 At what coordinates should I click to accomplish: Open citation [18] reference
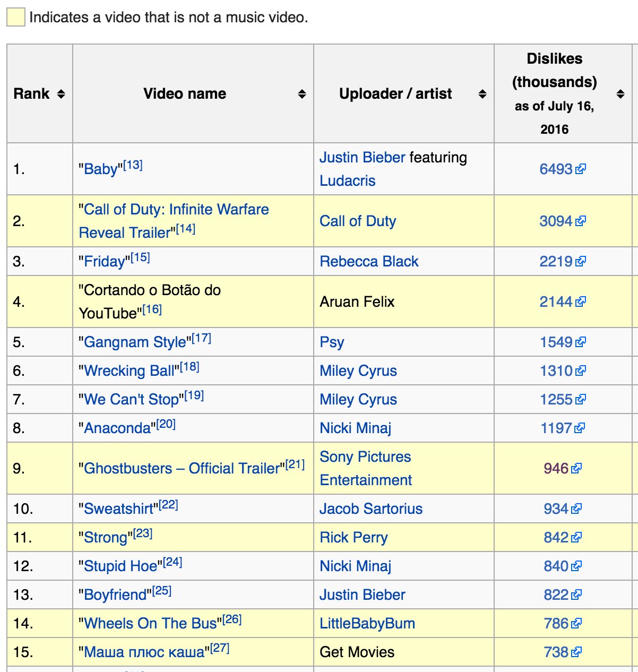click(x=190, y=367)
